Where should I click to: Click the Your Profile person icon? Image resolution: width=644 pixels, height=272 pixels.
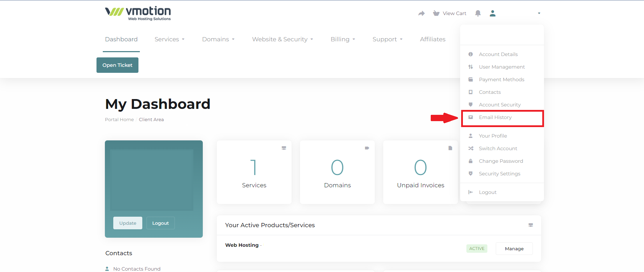point(471,136)
